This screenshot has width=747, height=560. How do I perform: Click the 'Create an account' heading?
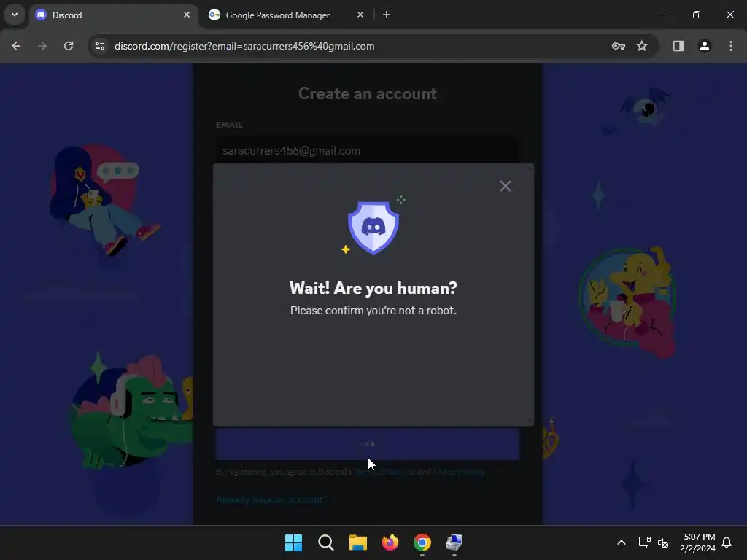pos(368,93)
